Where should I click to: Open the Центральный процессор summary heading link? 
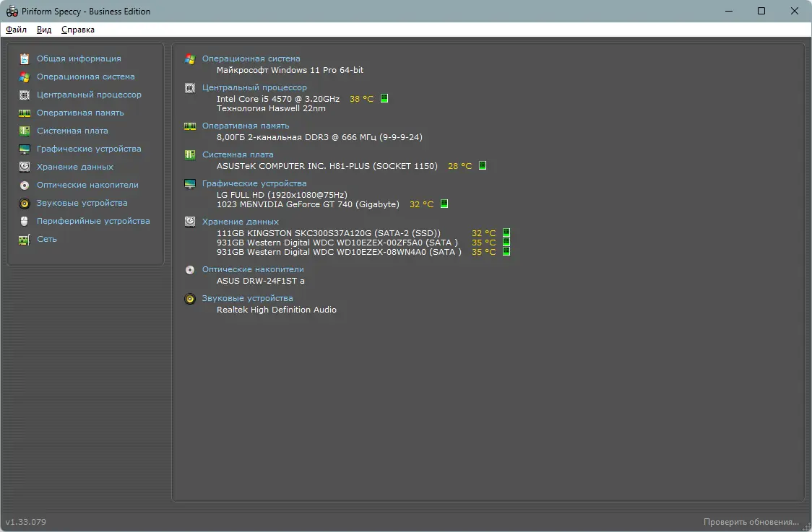pos(254,87)
